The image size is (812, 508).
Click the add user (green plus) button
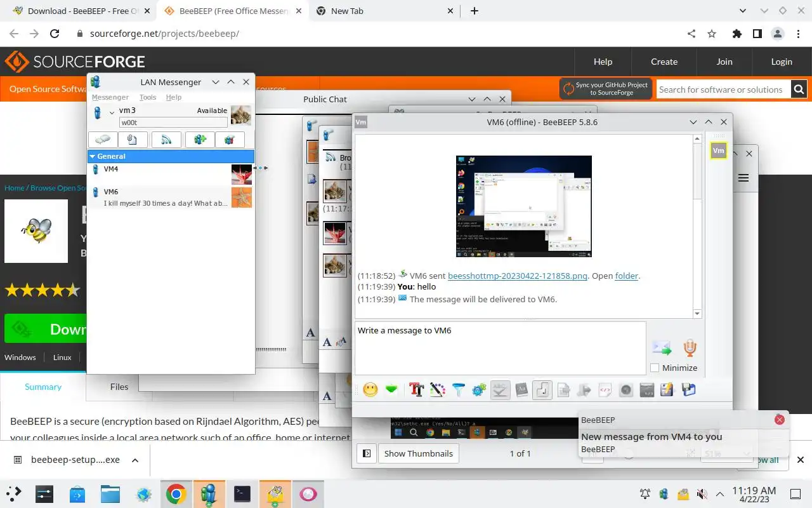[x=200, y=140]
